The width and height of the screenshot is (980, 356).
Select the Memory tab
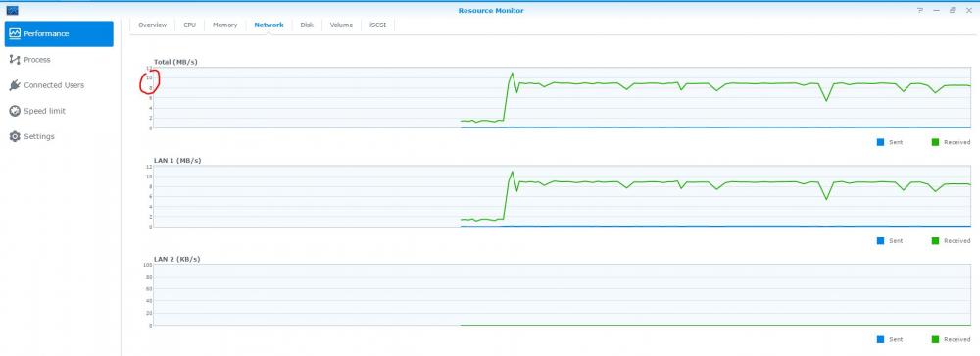pyautogui.click(x=225, y=25)
